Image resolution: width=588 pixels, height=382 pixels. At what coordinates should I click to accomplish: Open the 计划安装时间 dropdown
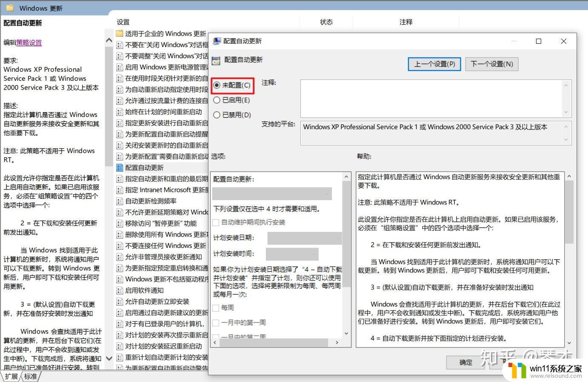(x=292, y=254)
